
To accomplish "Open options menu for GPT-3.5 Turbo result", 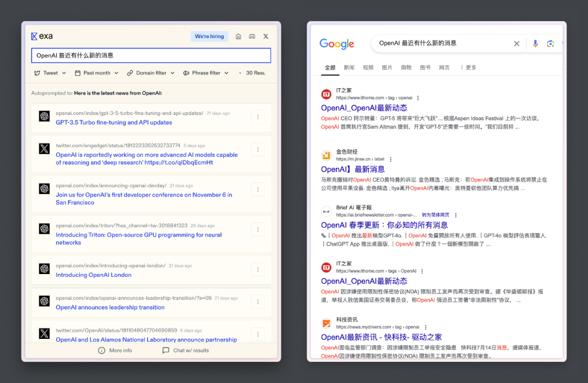I will (258, 117).
